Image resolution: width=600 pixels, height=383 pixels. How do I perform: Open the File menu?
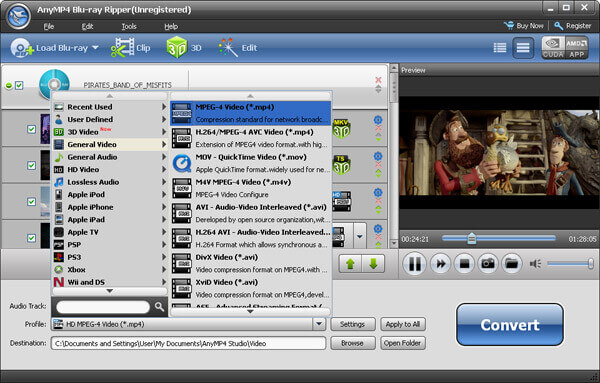[x=49, y=26]
